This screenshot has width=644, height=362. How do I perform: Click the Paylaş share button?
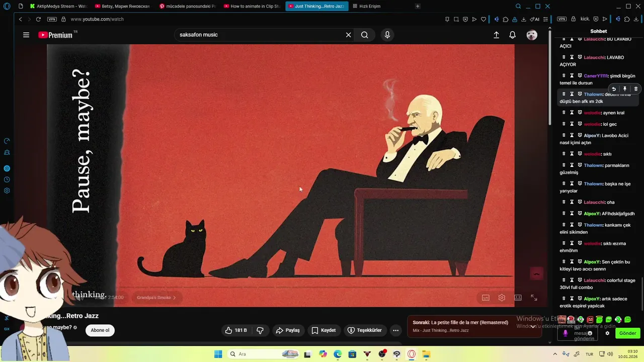coord(288,330)
